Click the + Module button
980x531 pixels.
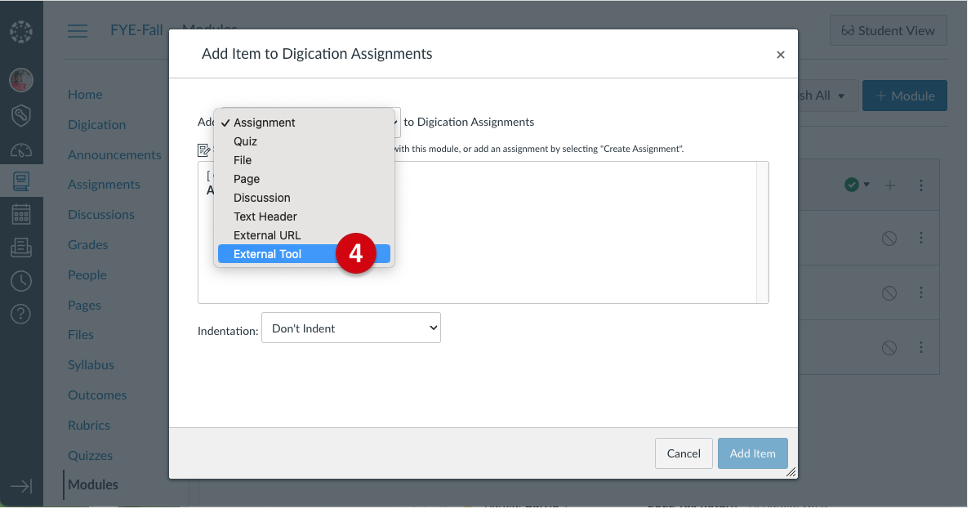(x=905, y=96)
